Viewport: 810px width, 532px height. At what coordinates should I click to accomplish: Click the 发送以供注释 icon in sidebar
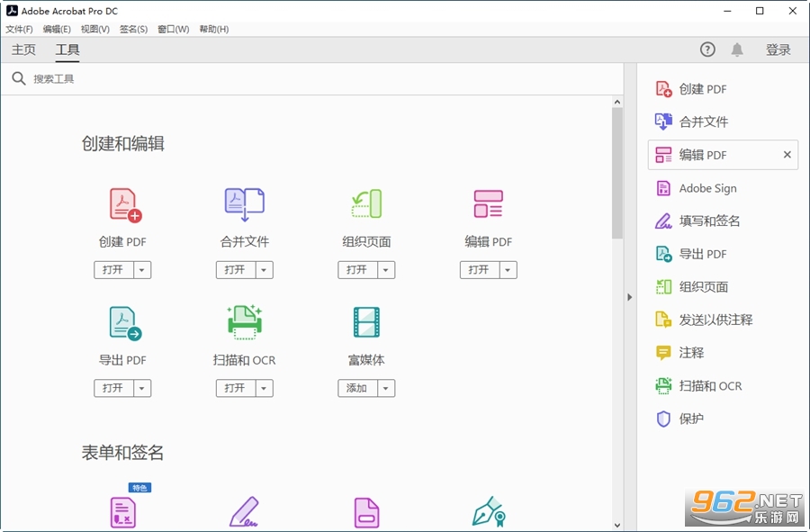(663, 320)
